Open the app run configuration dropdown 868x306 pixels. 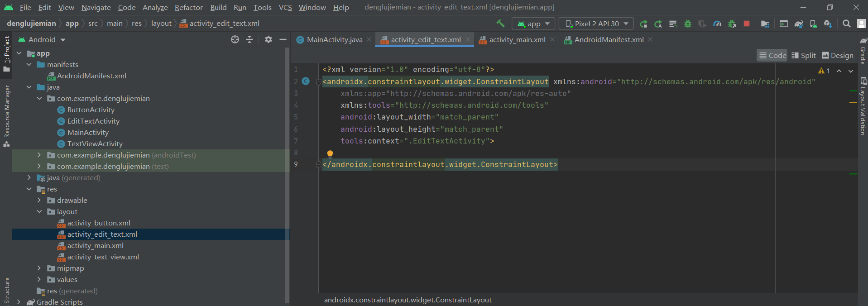[x=532, y=24]
